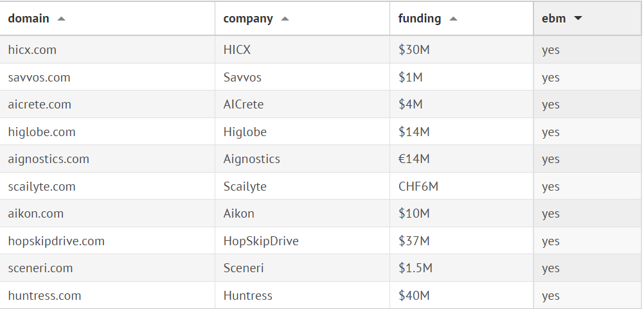Screen dimensions: 644x312
Task: Click the funding column sort arrow
Action: (x=453, y=19)
